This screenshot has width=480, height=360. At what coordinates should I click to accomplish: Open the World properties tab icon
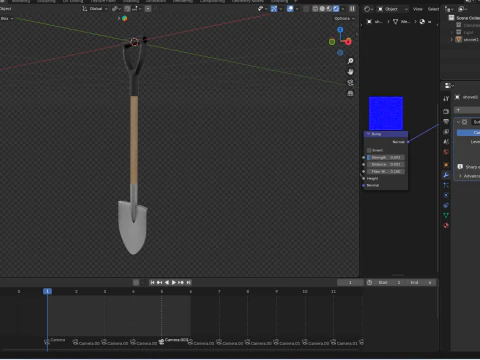click(446, 152)
